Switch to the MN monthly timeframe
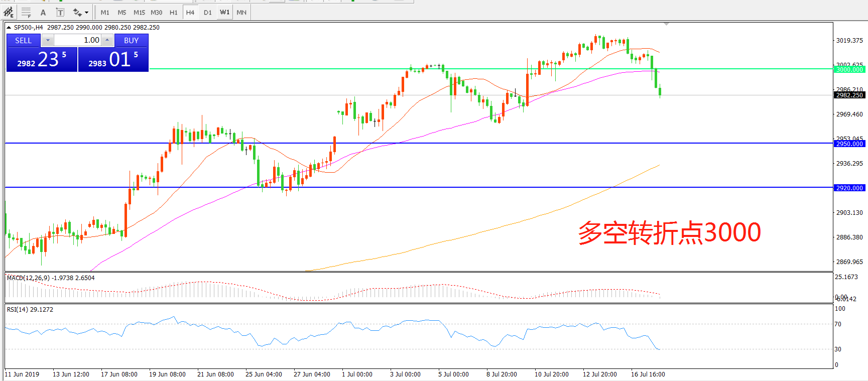Screen dimensions: 868x381 (x=241, y=13)
